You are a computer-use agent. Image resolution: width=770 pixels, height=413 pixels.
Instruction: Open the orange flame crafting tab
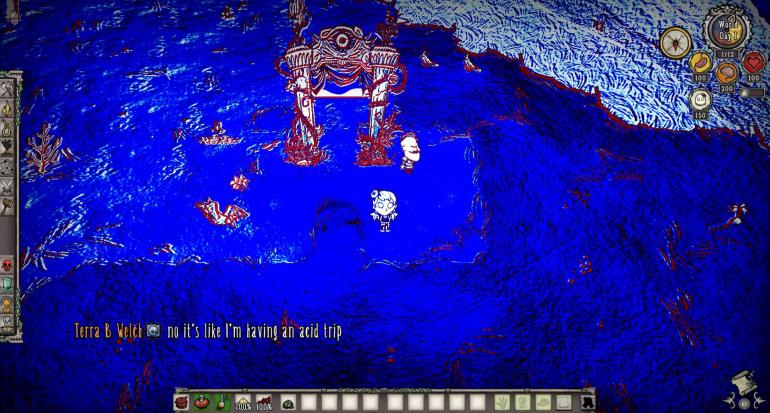[7, 304]
